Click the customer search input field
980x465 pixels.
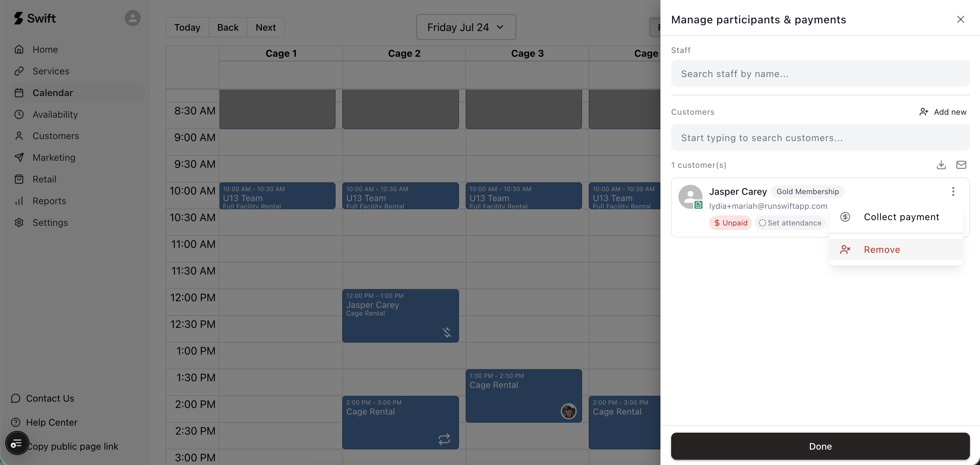820,138
